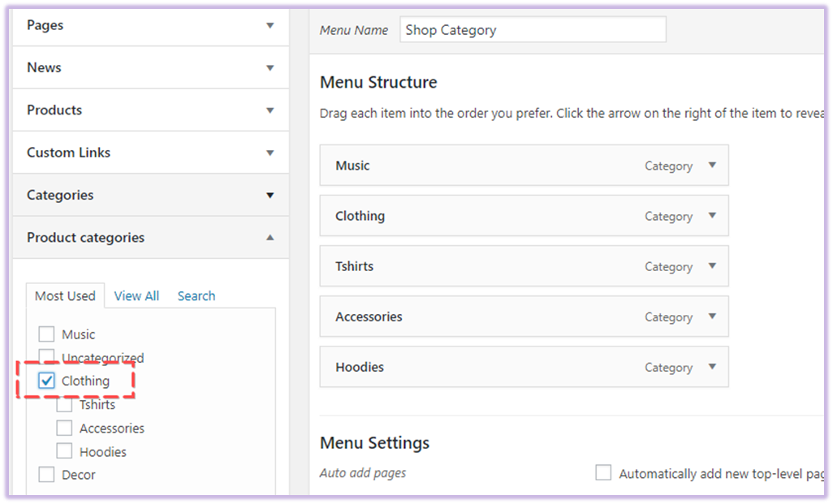Expand the Categories panel arrow
The image size is (833, 504).
tap(270, 196)
